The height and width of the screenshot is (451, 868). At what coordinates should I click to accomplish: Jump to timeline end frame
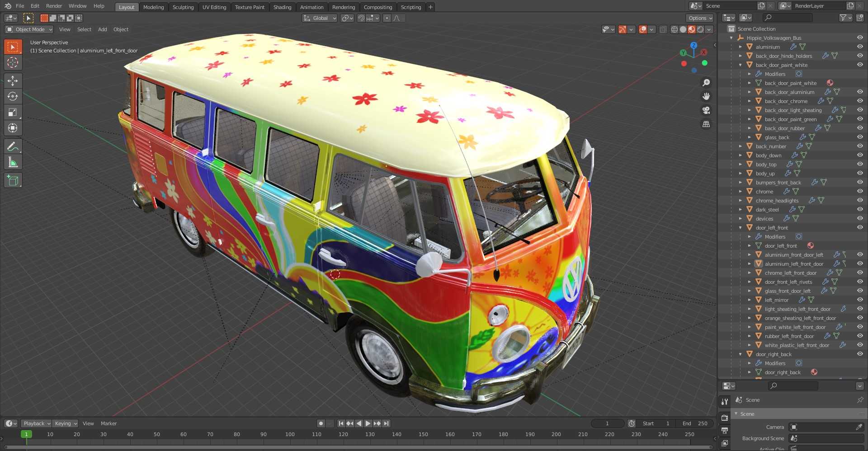(x=386, y=423)
